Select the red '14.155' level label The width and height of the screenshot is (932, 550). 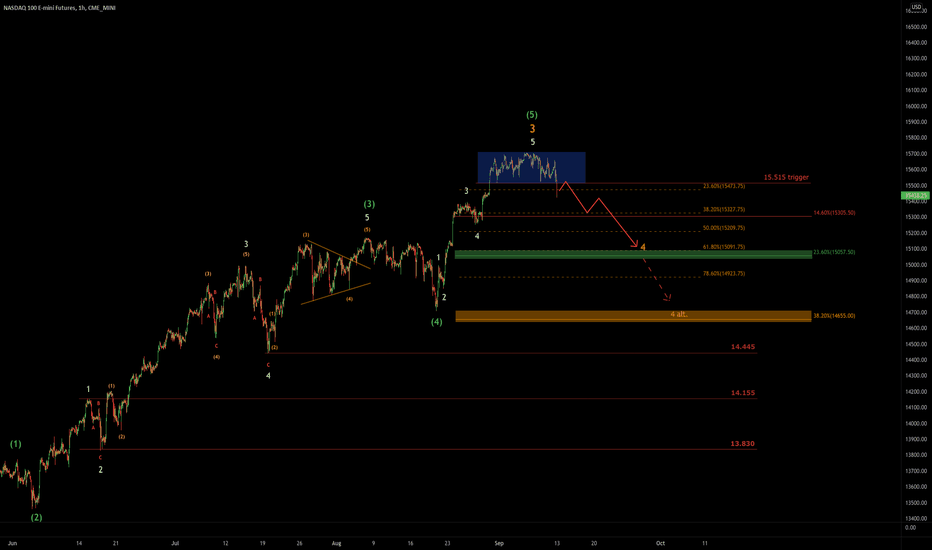pos(743,393)
